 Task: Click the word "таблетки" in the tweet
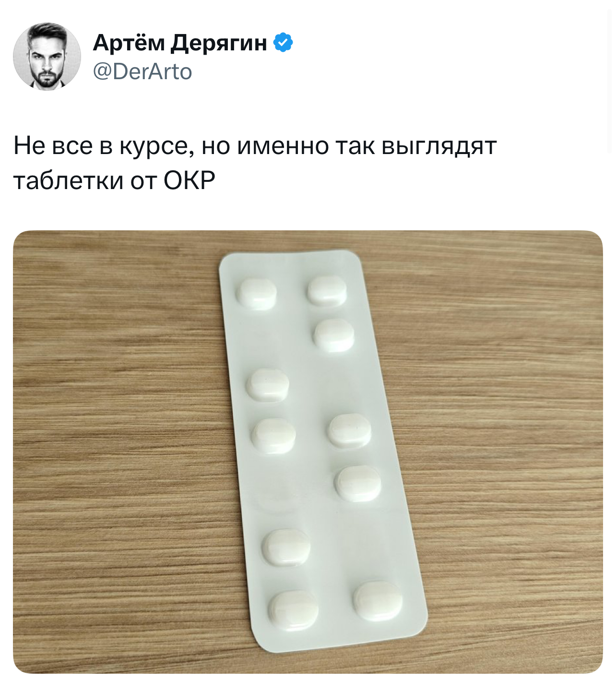(68, 180)
